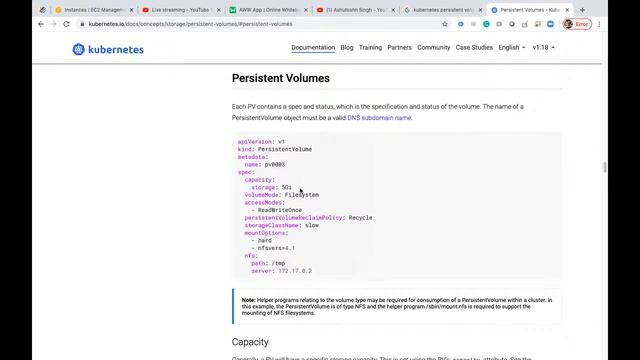Click the green circular extension icon
640x360 pixels.
coord(486,24)
